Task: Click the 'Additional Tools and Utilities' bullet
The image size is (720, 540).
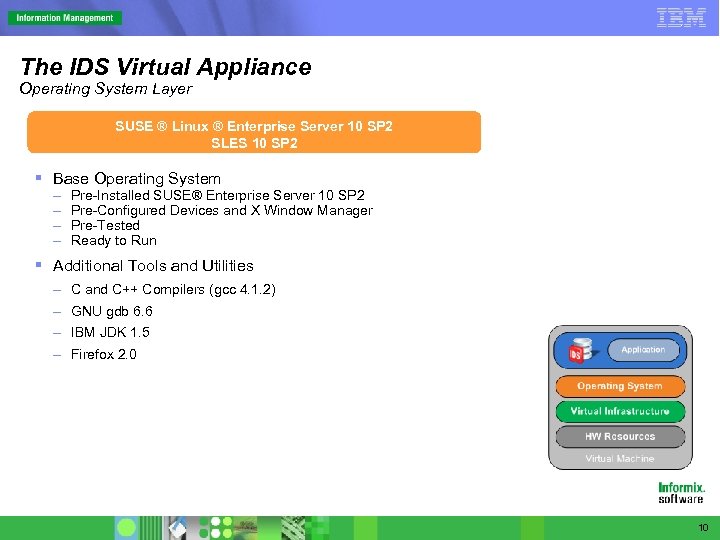Action: point(153,266)
